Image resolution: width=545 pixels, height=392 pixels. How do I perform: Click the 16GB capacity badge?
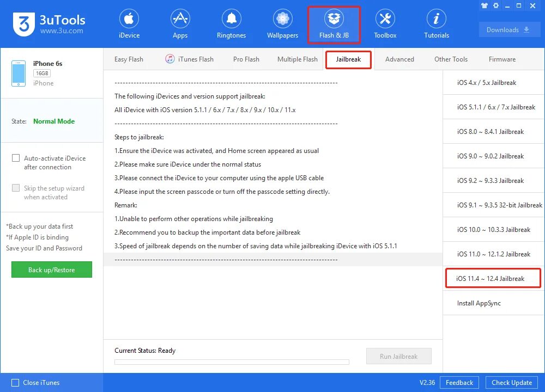pyautogui.click(x=42, y=73)
